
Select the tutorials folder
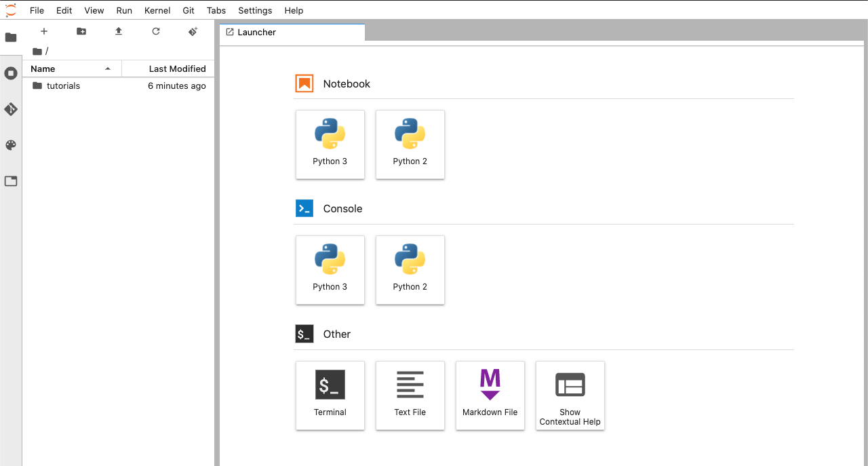tap(119, 86)
